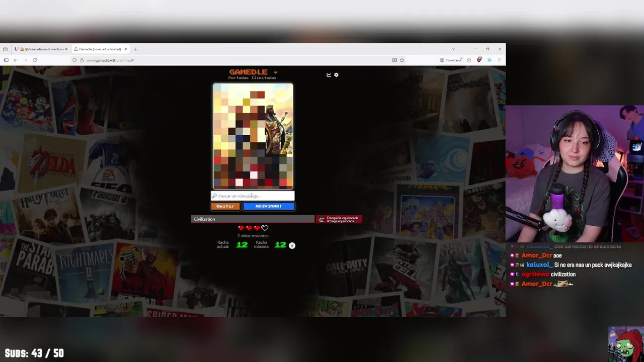Image resolution: width=644 pixels, height=362 pixels.
Task: Click the 'SUBS: 43 / 50' goal counter
Action: tap(34, 353)
